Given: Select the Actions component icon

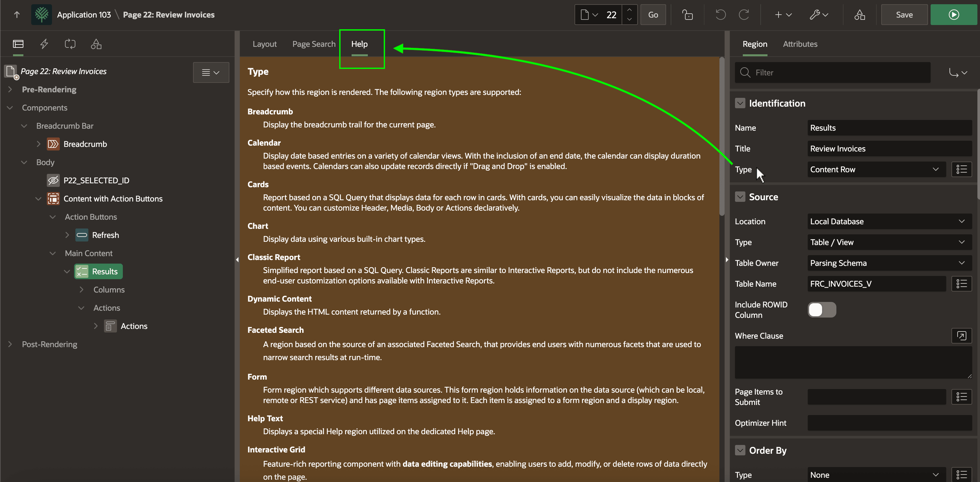Looking at the screenshot, I should coord(110,326).
